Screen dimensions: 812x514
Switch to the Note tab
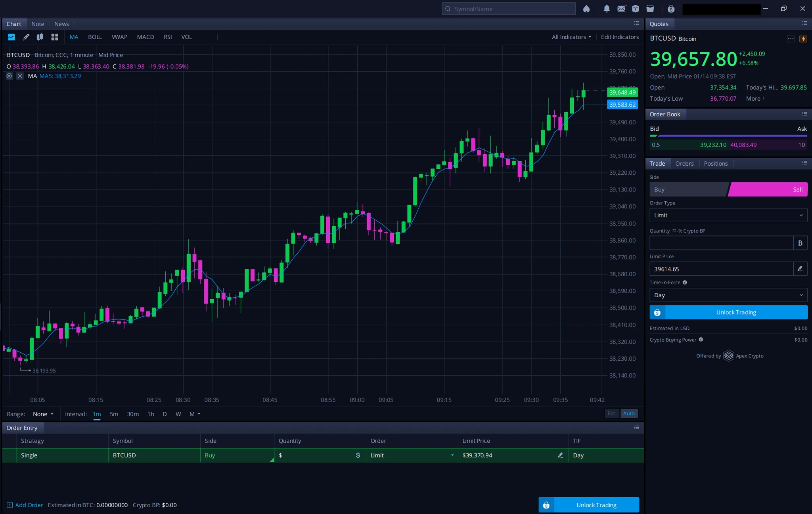coord(38,24)
